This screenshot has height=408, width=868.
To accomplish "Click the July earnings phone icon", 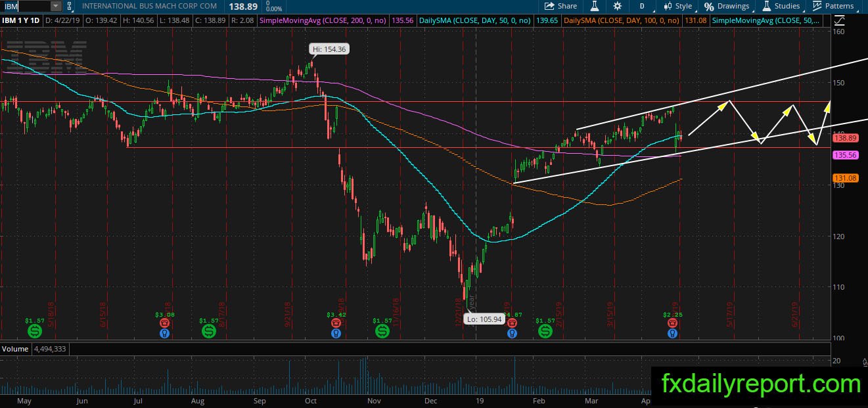I will [164, 323].
